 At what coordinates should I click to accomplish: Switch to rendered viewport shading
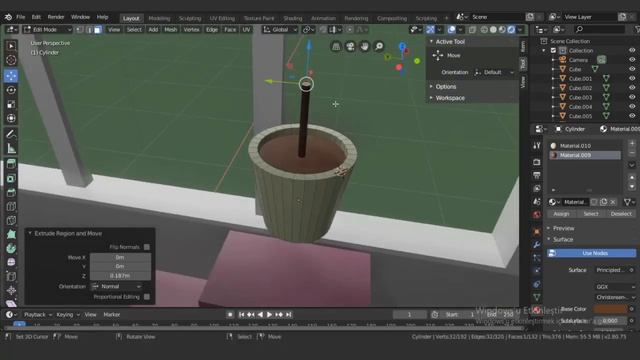point(511,29)
